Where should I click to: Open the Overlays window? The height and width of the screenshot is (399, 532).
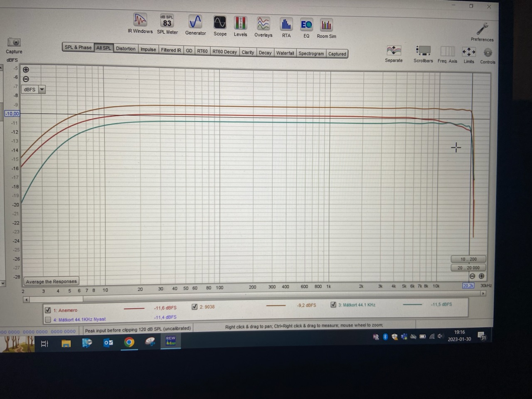264,27
